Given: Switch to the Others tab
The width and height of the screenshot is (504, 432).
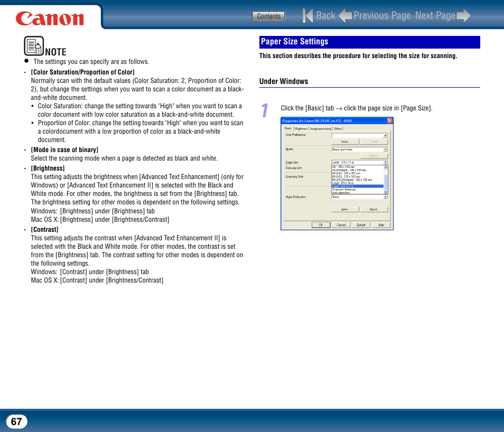Looking at the screenshot, I should point(338,128).
